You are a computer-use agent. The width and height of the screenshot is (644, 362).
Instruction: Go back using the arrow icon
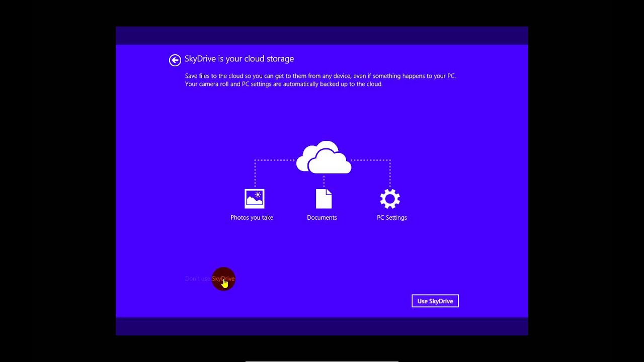tap(175, 60)
